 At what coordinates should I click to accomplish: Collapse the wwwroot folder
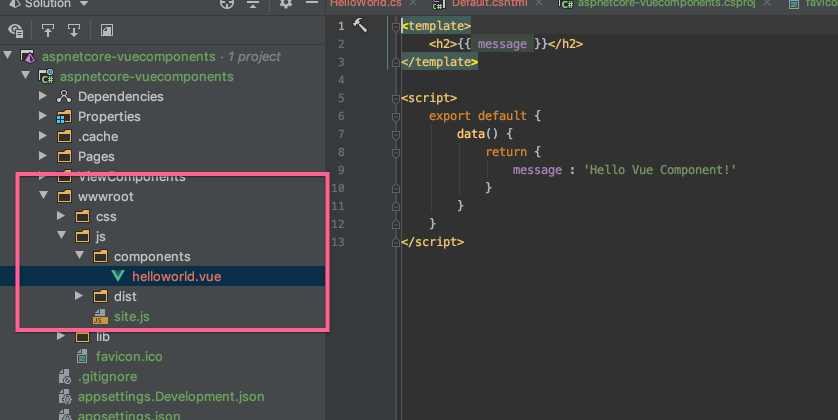coord(44,195)
